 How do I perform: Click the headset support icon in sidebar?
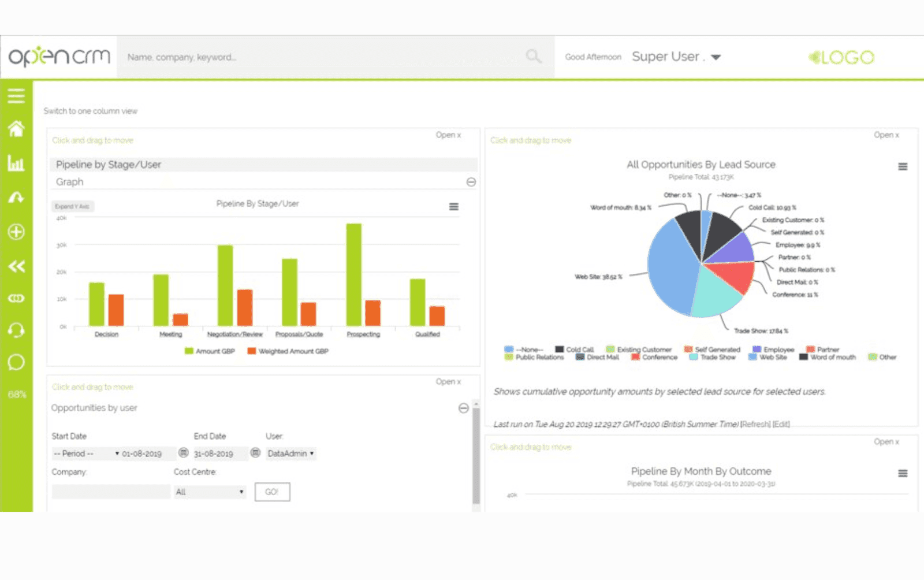pos(16,330)
